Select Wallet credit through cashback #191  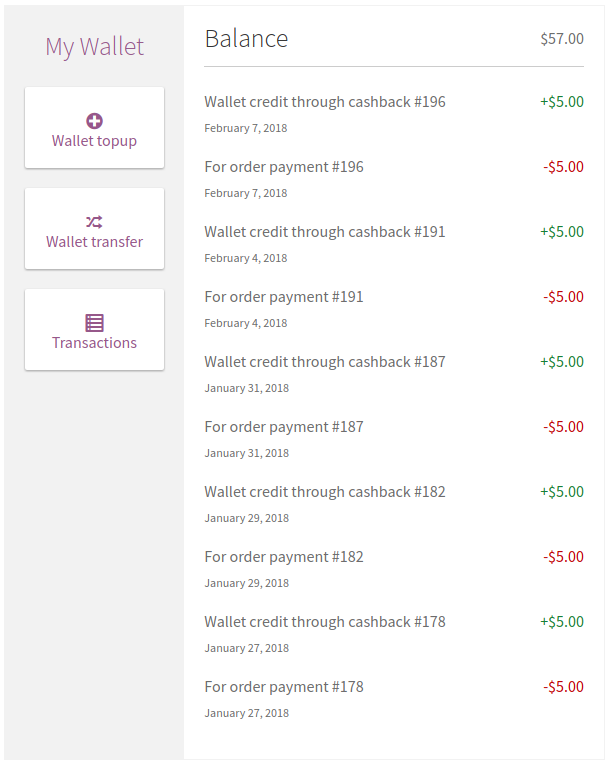(325, 232)
